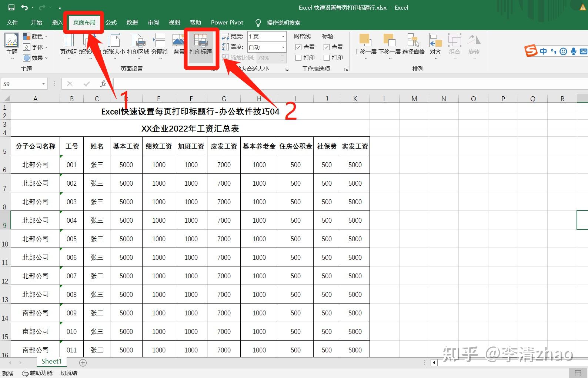This screenshot has height=378, width=588.
Task: Click the Insert Function fx icon
Action: coord(103,84)
